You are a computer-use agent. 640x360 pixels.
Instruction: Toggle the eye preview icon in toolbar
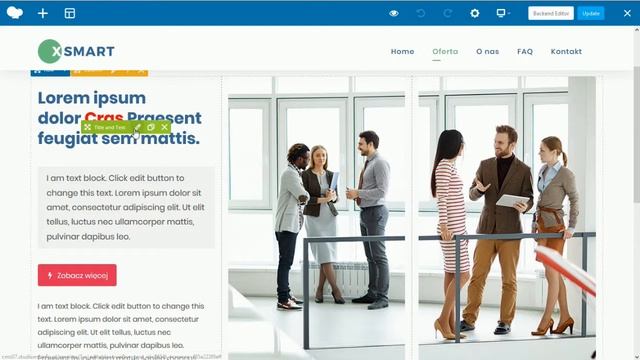(394, 13)
